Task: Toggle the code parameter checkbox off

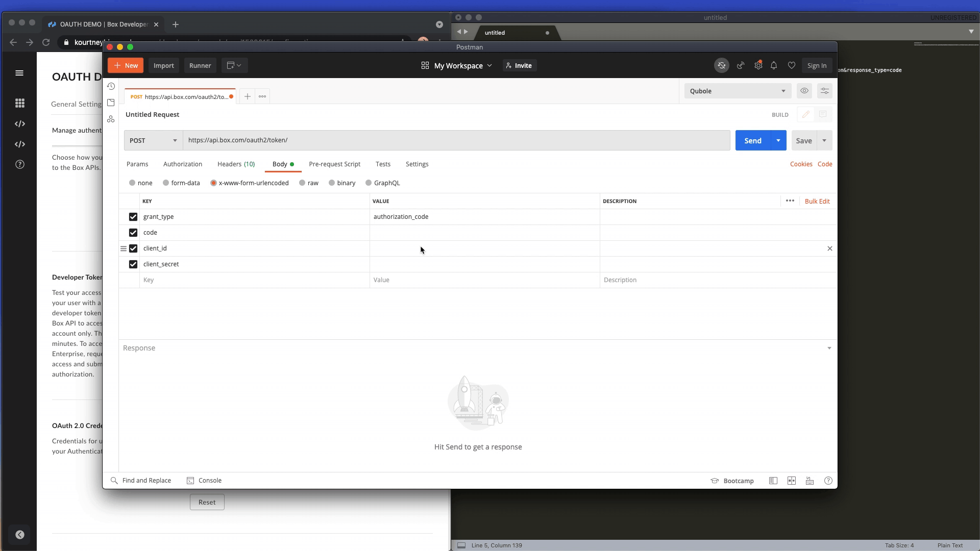Action: click(133, 232)
